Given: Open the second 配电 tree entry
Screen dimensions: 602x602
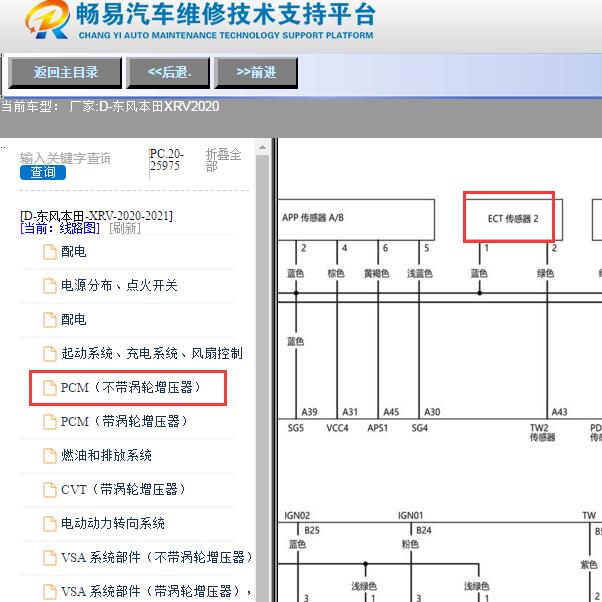Looking at the screenshot, I should (x=74, y=319).
